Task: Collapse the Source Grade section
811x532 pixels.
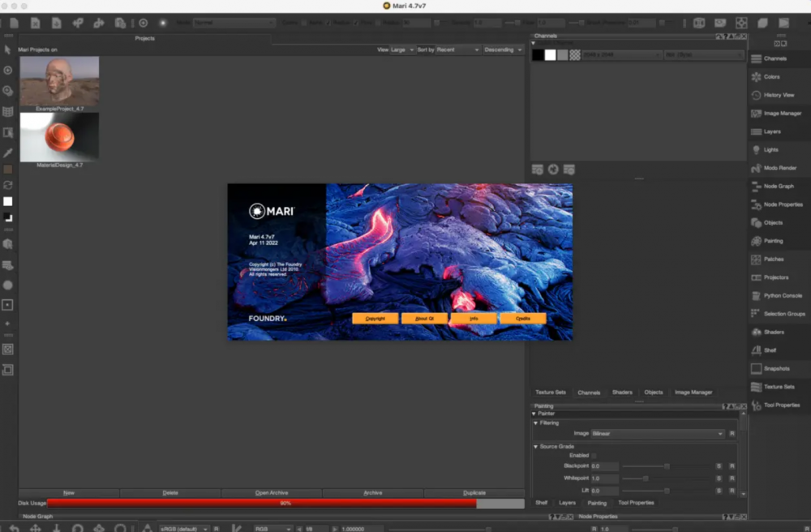Action: (x=535, y=447)
